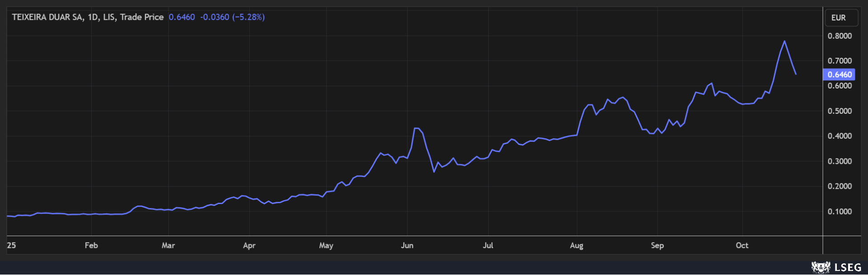Click the -0.0360 (−5.28%) change value
The height and width of the screenshot is (275, 868).
coord(232,17)
